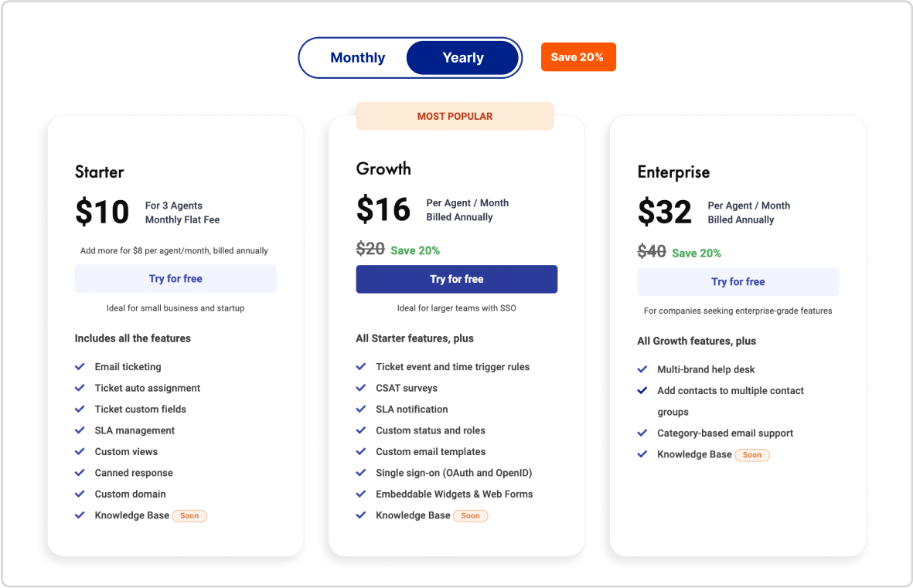Click checkmark next to Multi-brand help desk

[x=642, y=369]
